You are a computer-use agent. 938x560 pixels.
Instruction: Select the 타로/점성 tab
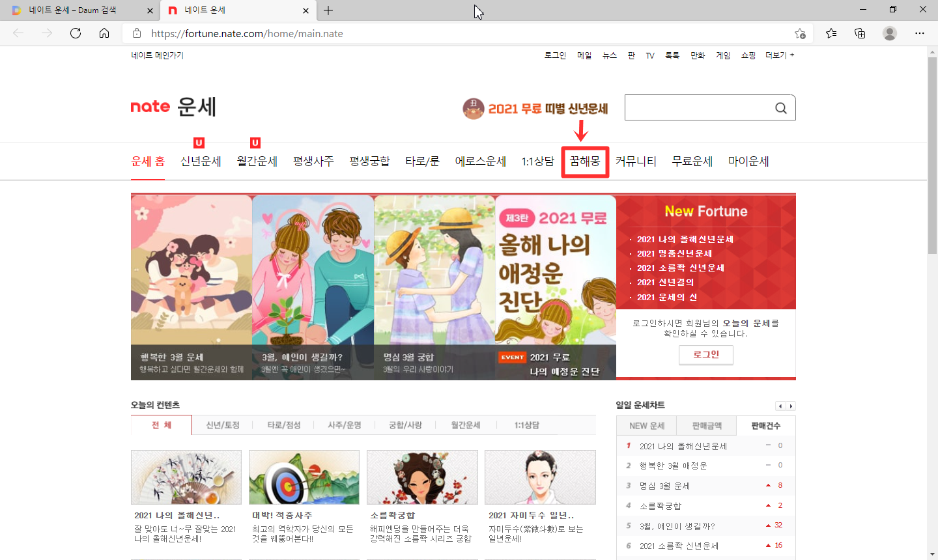pos(284,425)
